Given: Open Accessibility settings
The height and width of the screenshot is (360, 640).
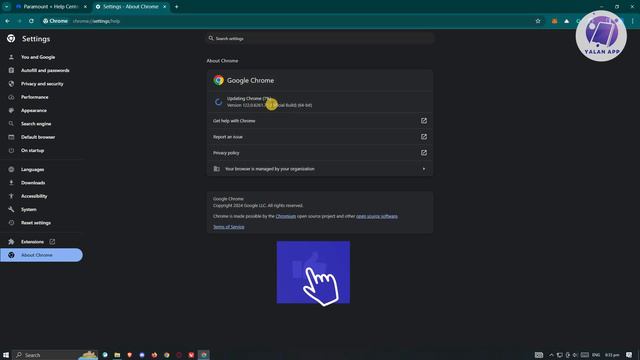Looking at the screenshot, I should click(34, 196).
